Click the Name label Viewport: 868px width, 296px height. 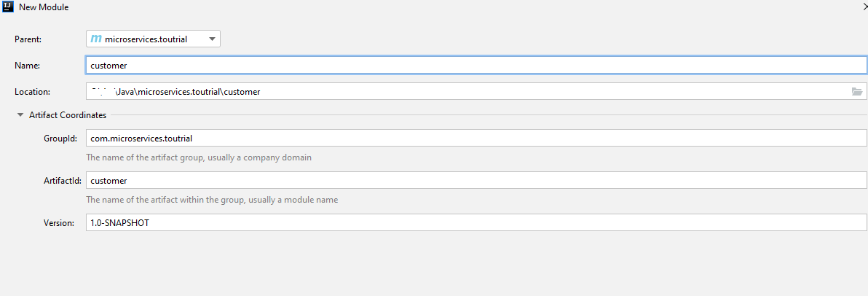tap(27, 66)
